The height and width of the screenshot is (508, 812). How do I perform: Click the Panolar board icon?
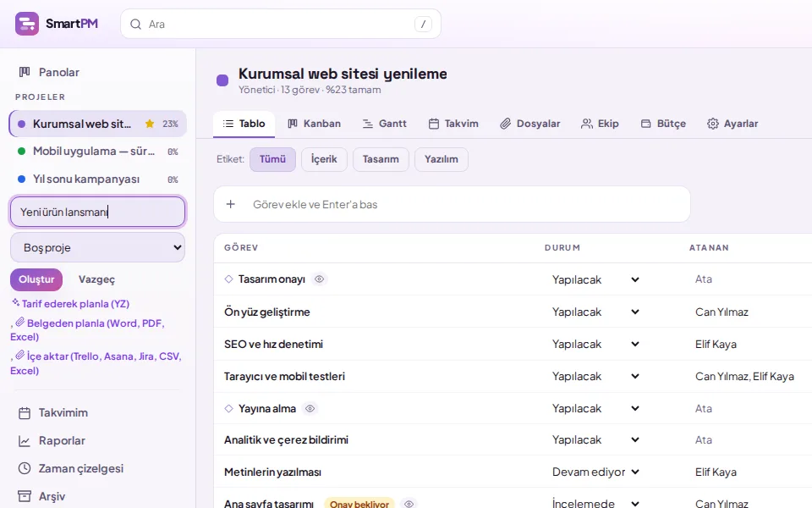(25, 72)
